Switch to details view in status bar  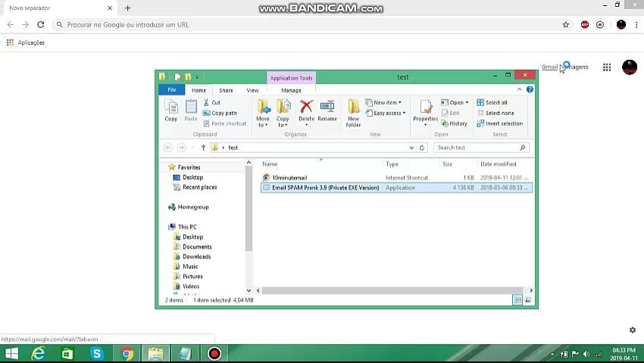[x=518, y=300]
